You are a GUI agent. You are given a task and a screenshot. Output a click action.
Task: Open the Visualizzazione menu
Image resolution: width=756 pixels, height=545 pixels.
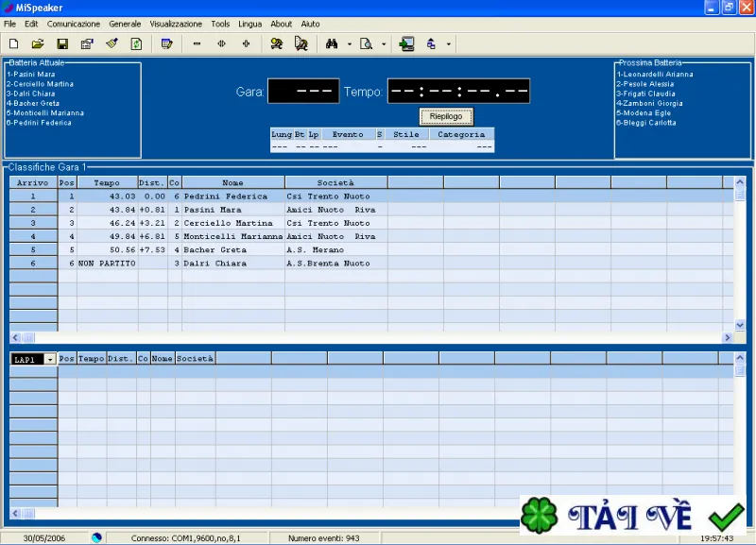[x=176, y=24]
